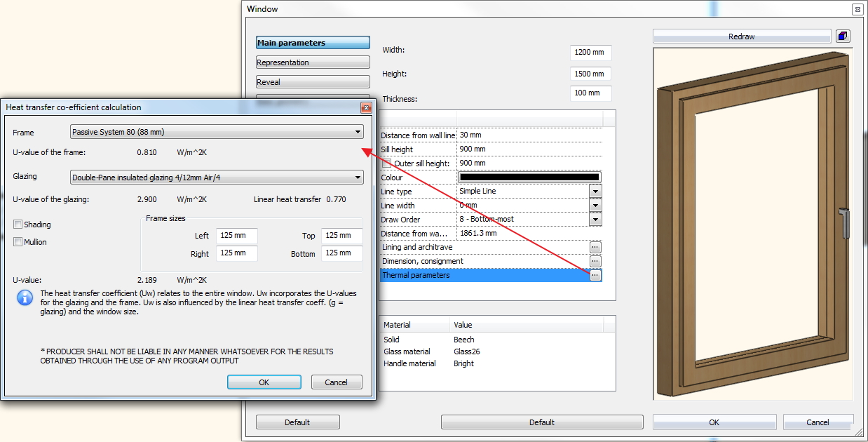Open the Frame dropdown showing Passive System 80
The height and width of the screenshot is (442, 868).
[217, 132]
